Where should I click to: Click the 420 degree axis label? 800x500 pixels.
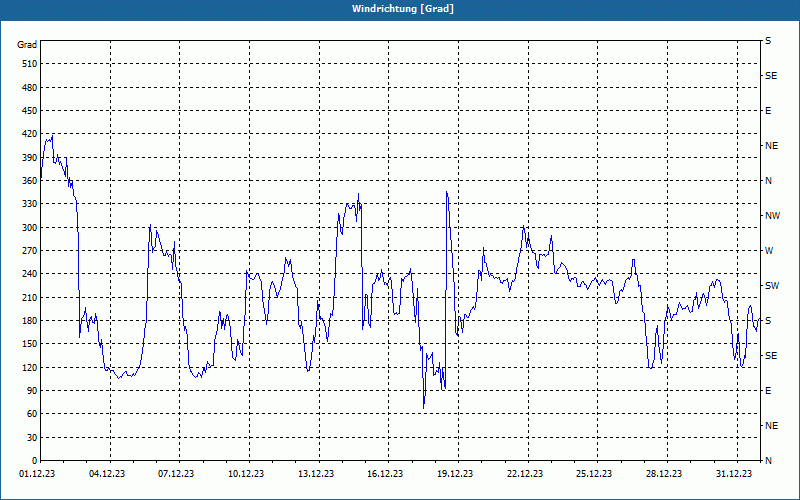pos(29,134)
